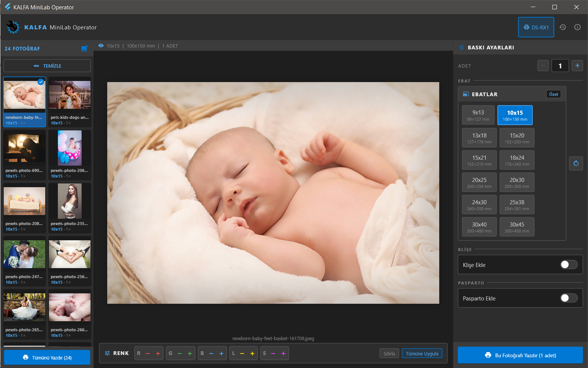Screen dimensions: 588x368
Task: Reset colors with Sıfırla button
Action: pyautogui.click(x=389, y=354)
